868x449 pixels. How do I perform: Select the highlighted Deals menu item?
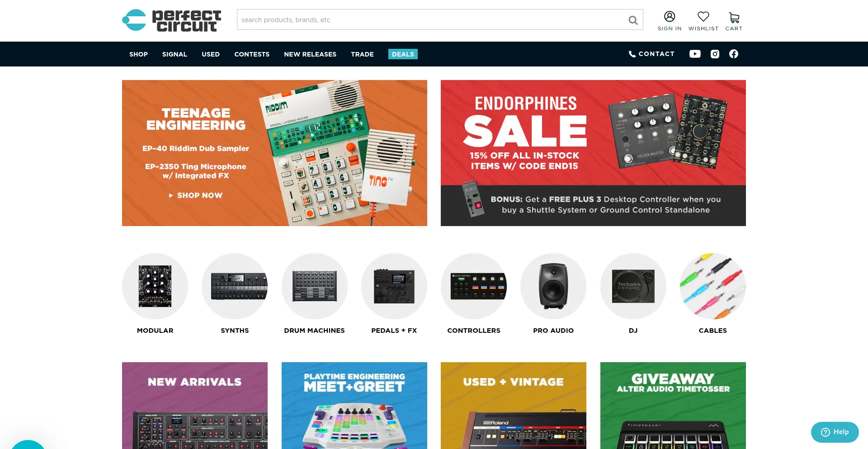point(403,54)
